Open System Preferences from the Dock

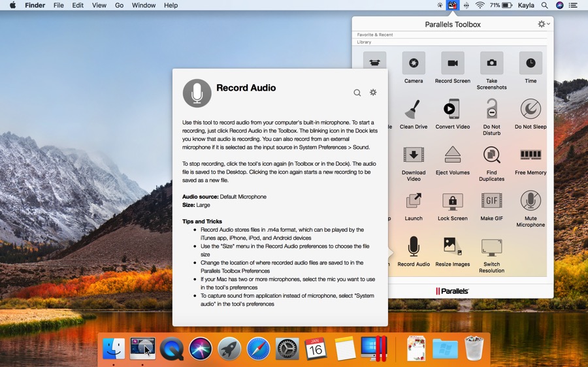pos(287,349)
